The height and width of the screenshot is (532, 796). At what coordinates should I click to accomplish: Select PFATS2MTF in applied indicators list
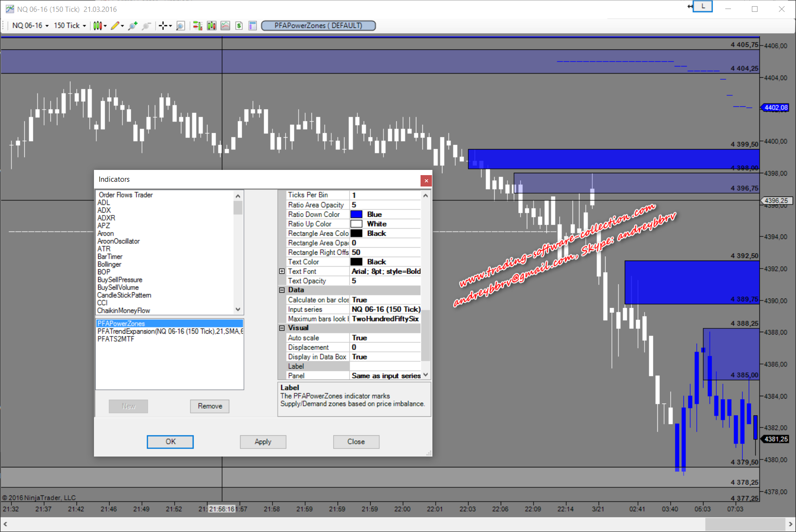[116, 339]
